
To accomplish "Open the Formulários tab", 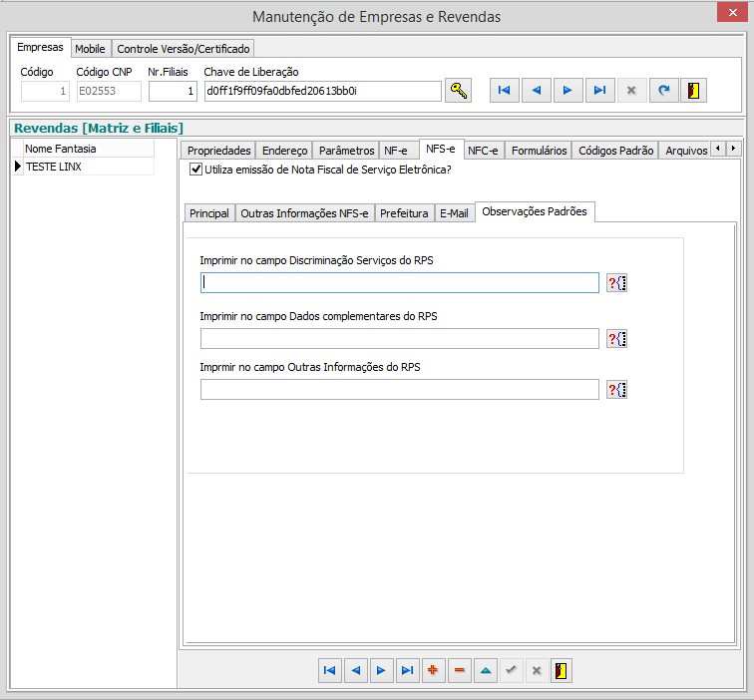I will pyautogui.click(x=539, y=151).
